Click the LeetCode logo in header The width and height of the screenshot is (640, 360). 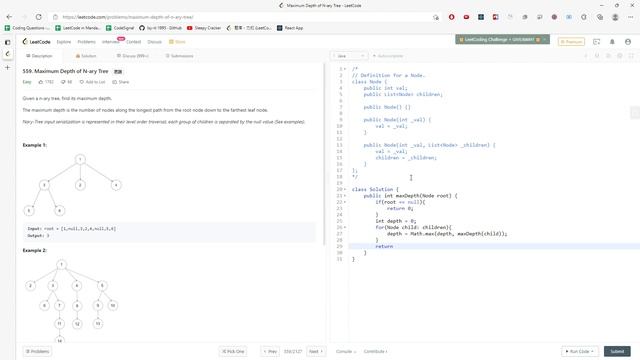37,42
